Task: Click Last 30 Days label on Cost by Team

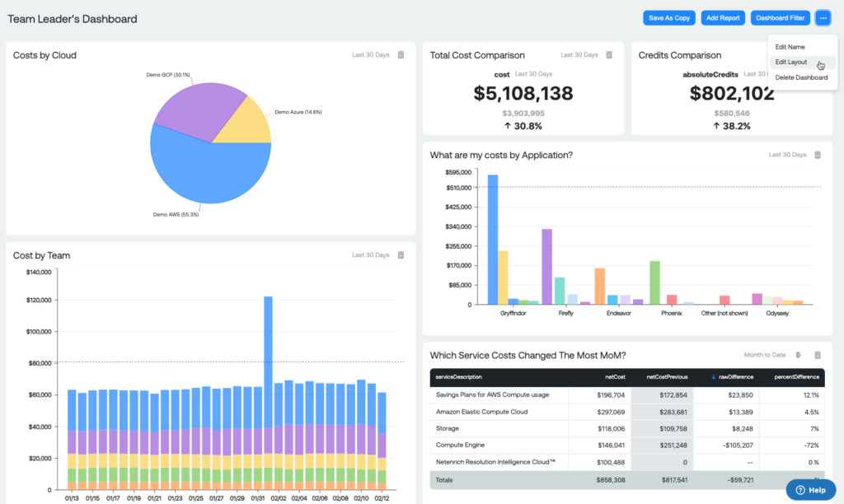Action: point(371,255)
